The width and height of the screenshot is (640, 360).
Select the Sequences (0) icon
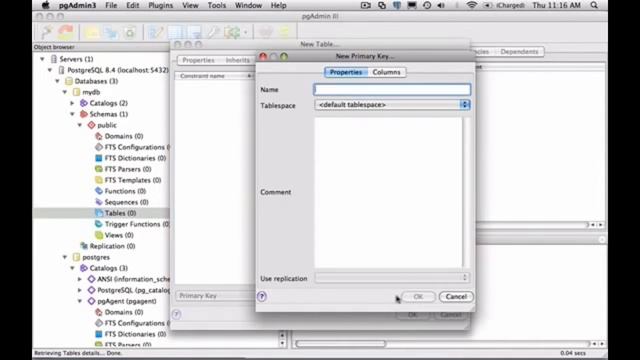pyautogui.click(x=99, y=202)
